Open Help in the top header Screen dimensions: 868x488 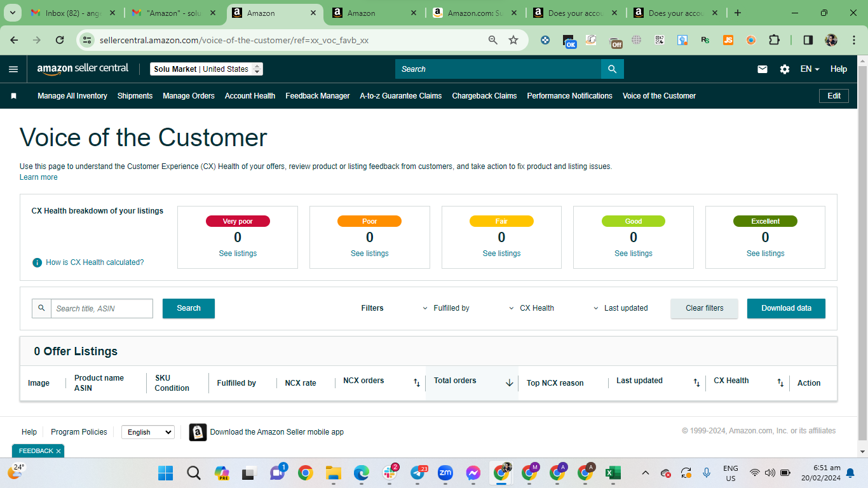(839, 69)
